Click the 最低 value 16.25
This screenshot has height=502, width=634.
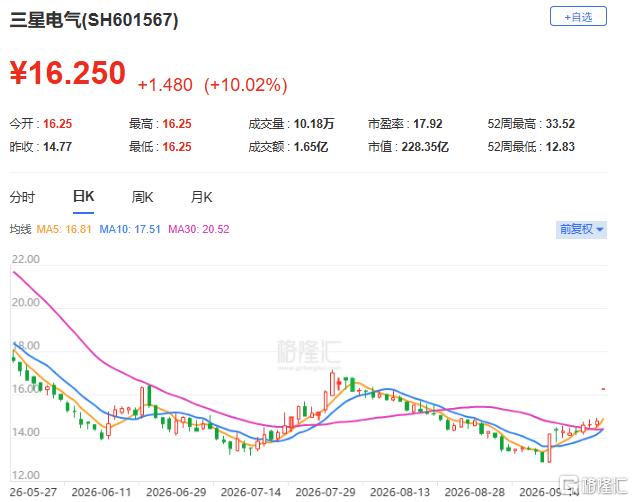[177, 146]
